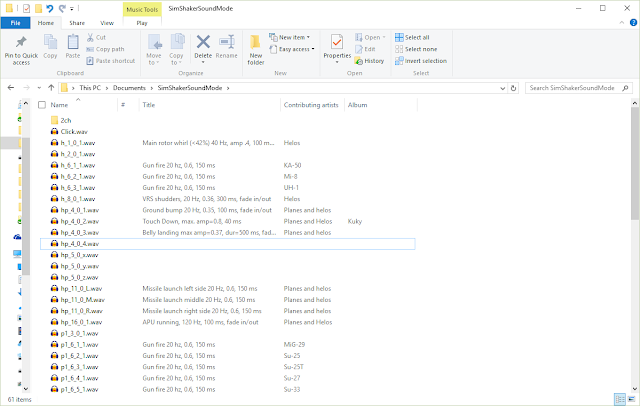Open the New item dropdown
This screenshot has height=406, width=640.
(x=289, y=37)
